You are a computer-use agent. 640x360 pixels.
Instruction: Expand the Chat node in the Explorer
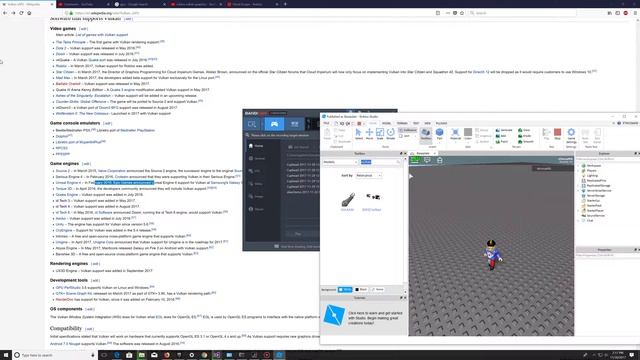click(x=578, y=220)
